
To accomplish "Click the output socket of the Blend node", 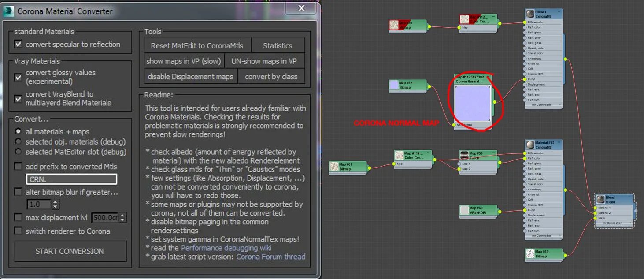I will (636, 211).
